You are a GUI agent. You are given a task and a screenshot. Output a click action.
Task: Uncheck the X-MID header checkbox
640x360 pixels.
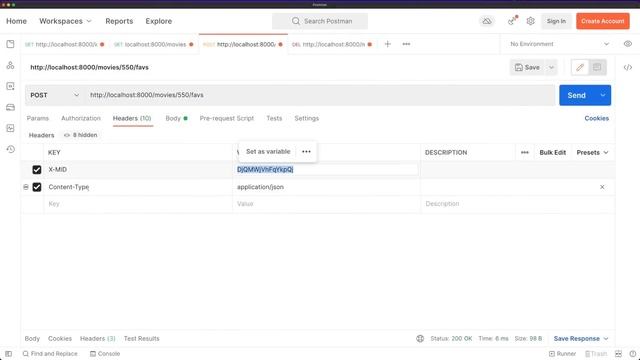coord(37,170)
